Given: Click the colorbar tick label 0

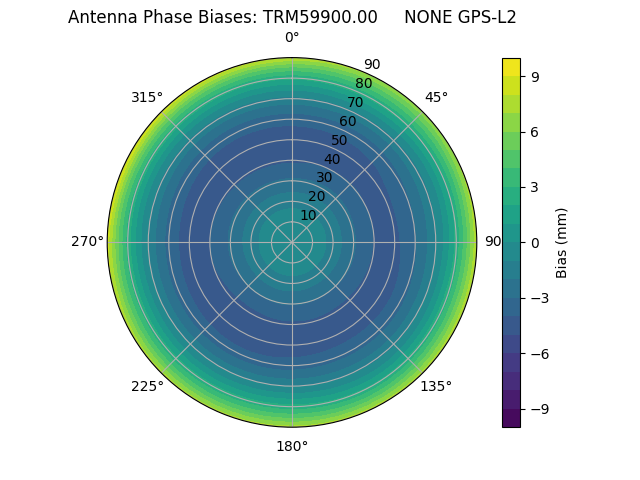Looking at the screenshot, I should click(535, 242).
